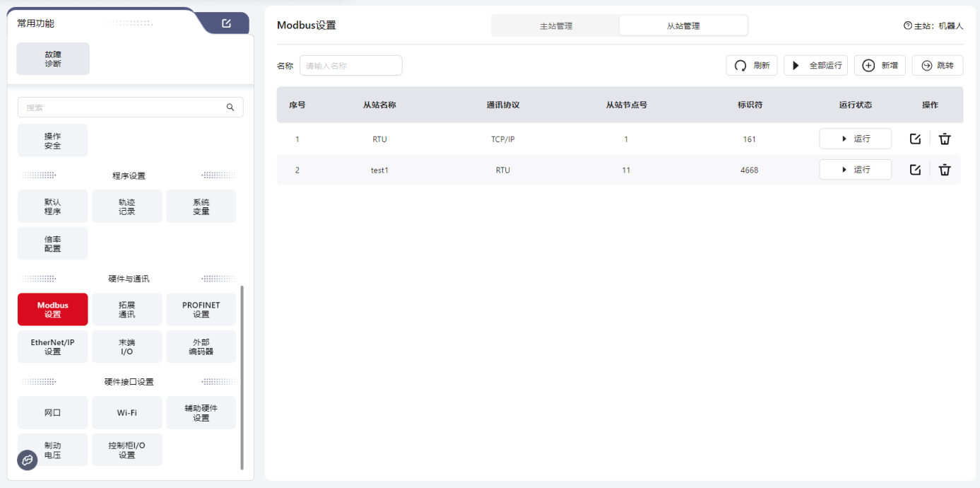
Task: Click the 名称 name filter input field
Action: [350, 66]
